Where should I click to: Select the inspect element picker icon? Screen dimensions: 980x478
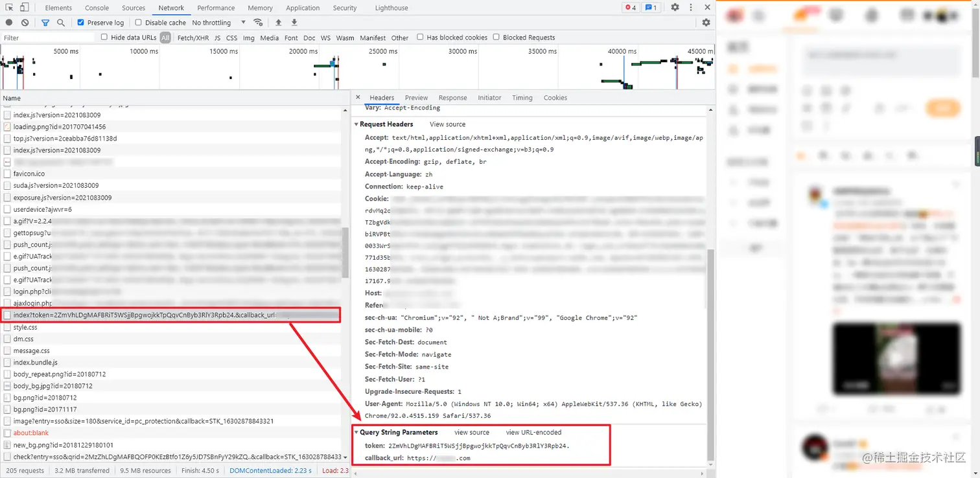[9, 8]
